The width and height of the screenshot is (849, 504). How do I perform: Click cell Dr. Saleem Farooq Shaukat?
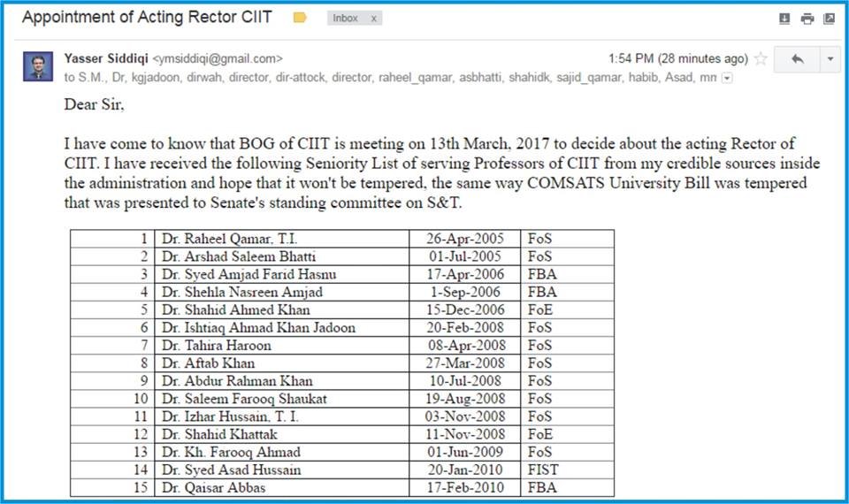click(x=281, y=399)
